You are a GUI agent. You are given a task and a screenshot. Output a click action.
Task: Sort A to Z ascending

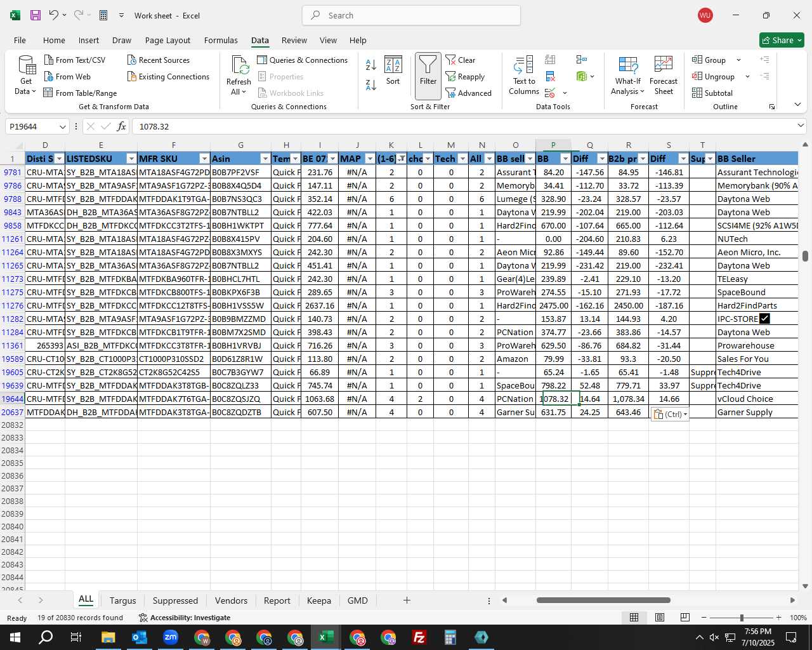tap(371, 65)
